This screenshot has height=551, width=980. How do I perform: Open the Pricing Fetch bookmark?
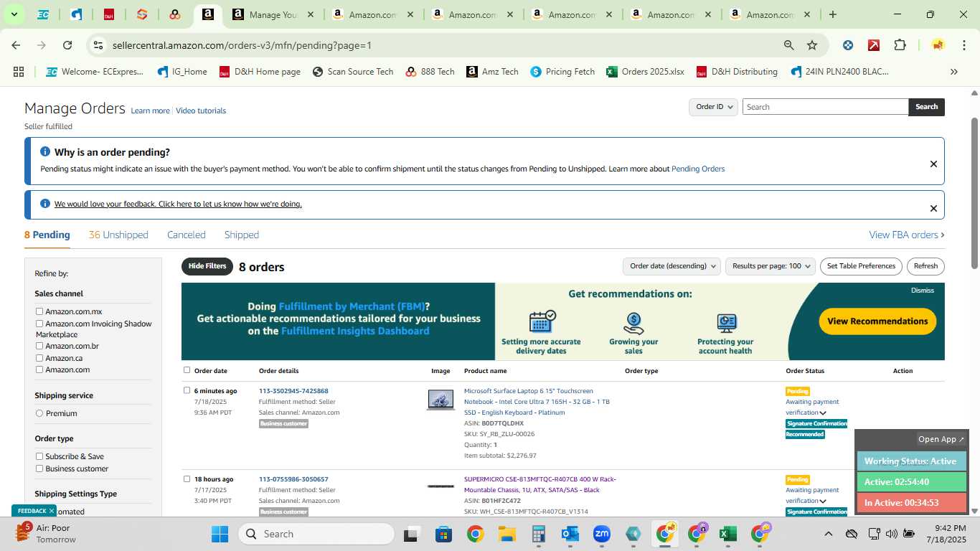point(562,72)
